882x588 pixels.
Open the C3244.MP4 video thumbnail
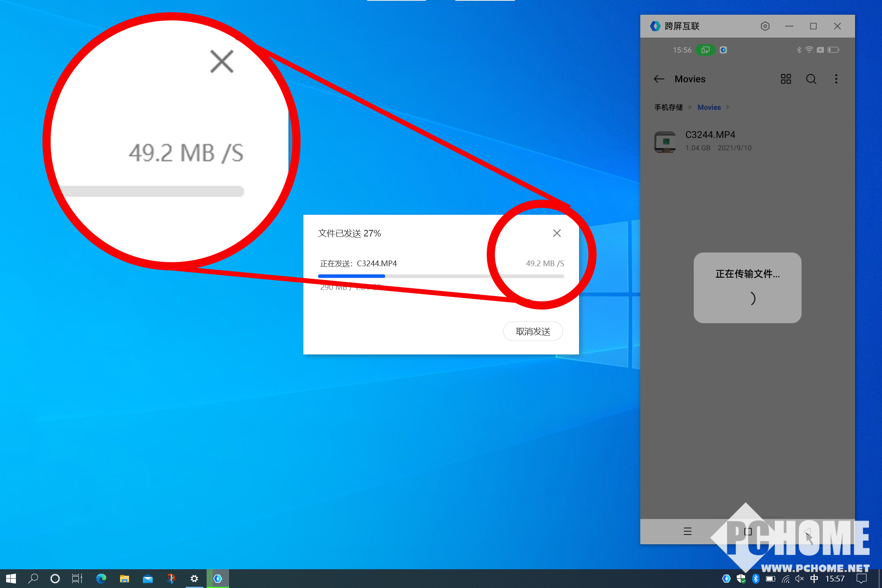pos(665,142)
